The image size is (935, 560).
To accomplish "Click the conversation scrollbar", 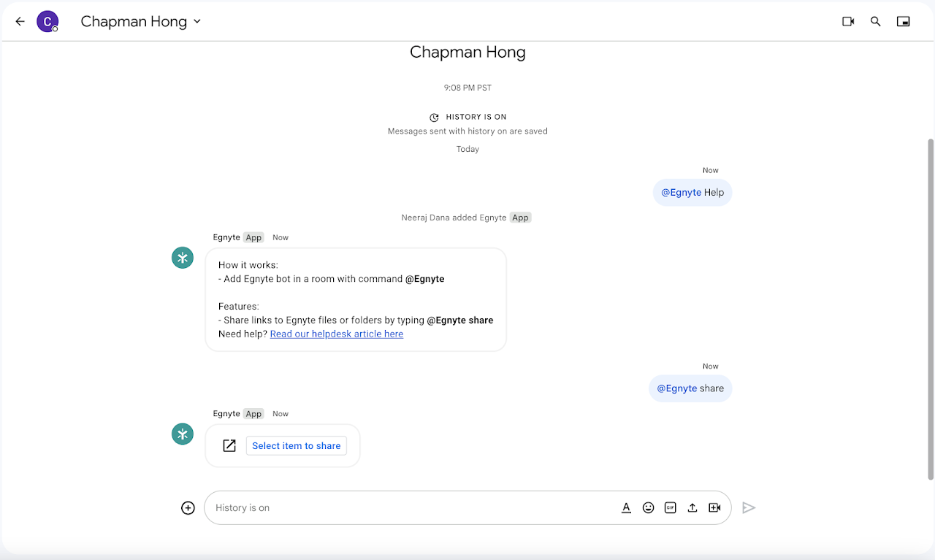I will (930, 309).
